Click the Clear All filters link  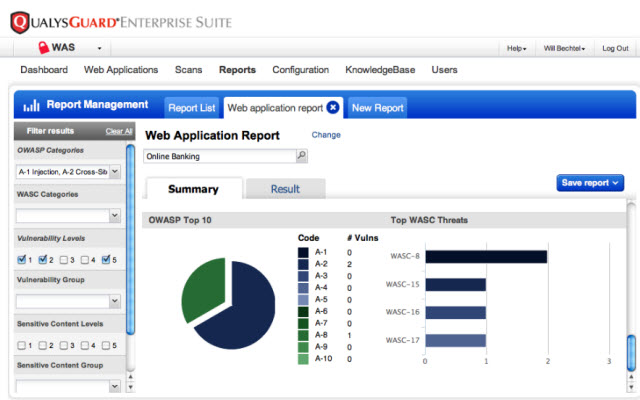click(119, 131)
